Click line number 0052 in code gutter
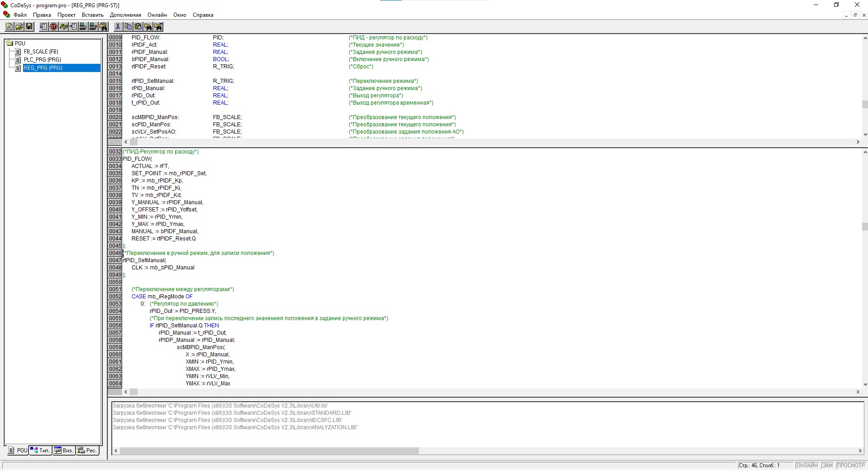The width and height of the screenshot is (868, 470). [x=115, y=297]
